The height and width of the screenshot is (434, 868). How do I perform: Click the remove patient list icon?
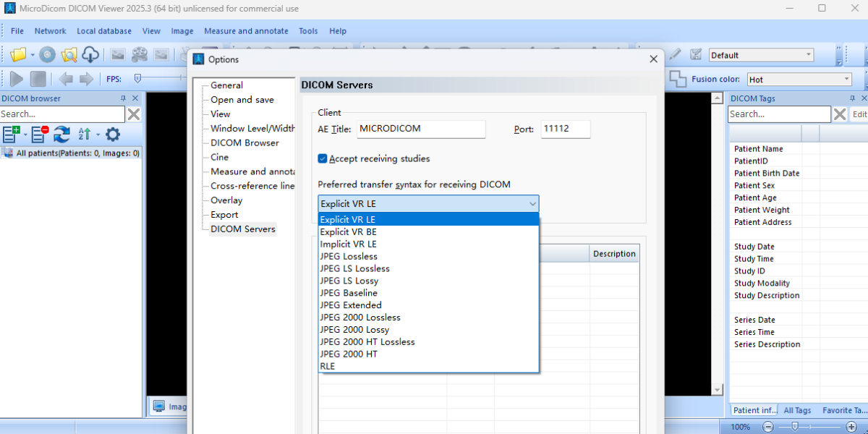click(x=37, y=134)
